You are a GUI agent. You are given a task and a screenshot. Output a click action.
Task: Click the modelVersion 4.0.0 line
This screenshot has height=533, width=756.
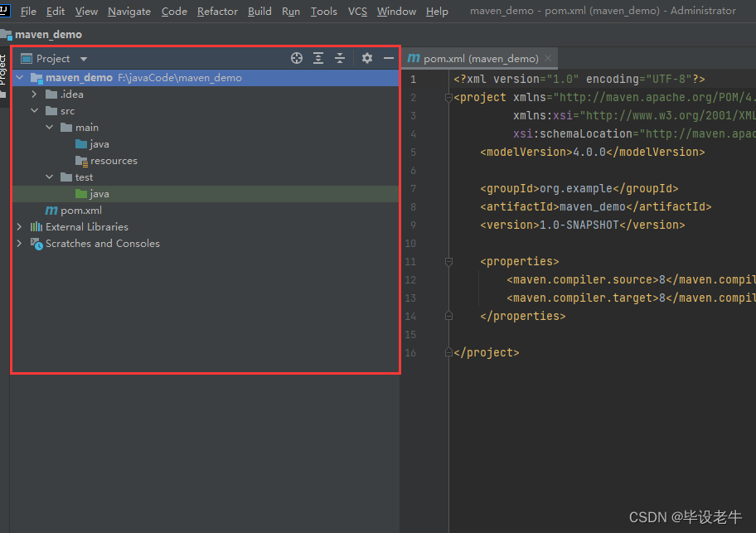[592, 153]
